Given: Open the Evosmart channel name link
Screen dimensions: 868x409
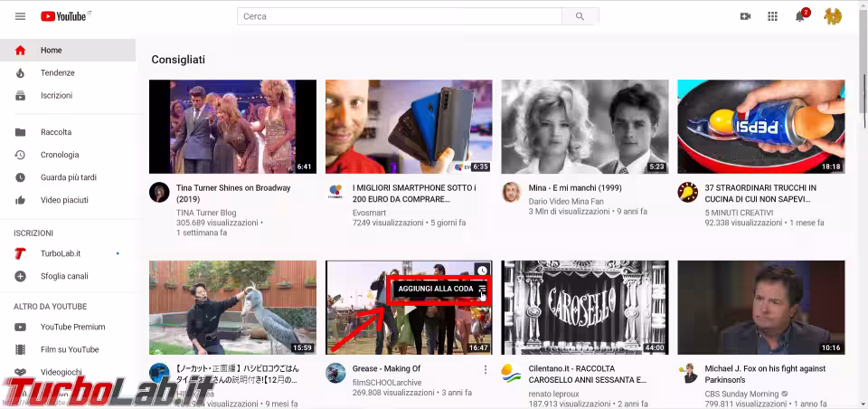Looking at the screenshot, I should tap(369, 213).
